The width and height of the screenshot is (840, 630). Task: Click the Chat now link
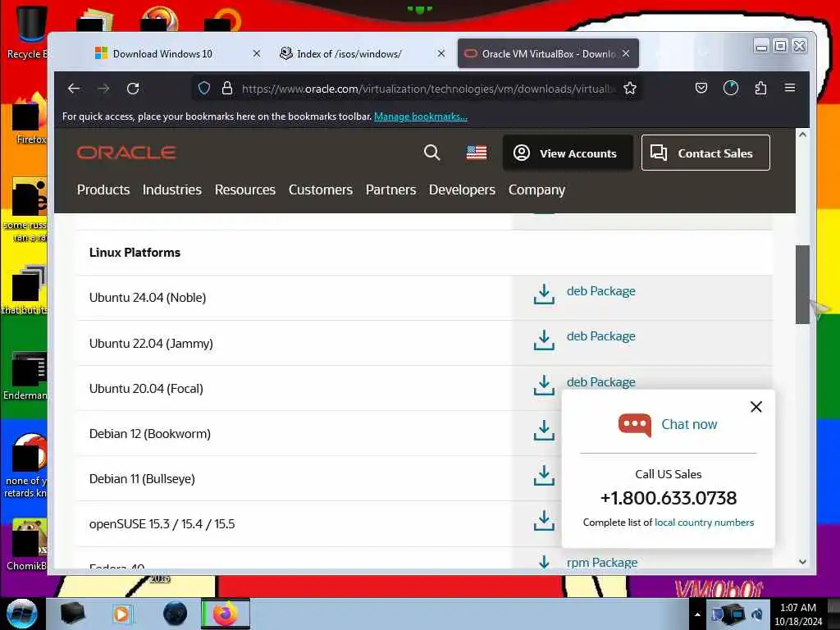689,424
